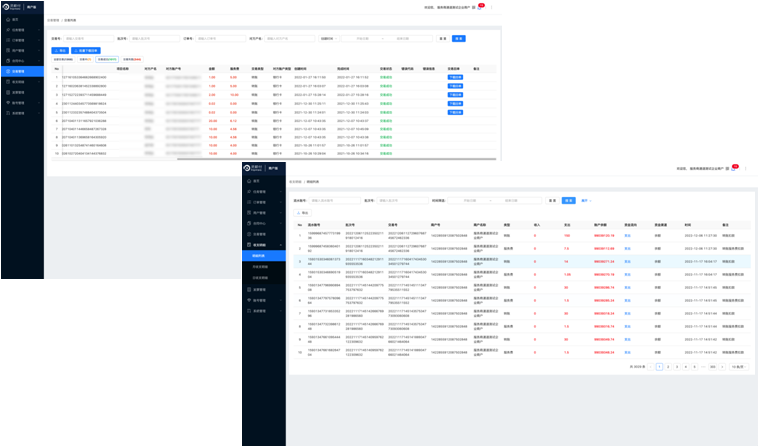The width and height of the screenshot is (759, 447).
Task: Click the 批量下载回单 button
Action: 86,50
